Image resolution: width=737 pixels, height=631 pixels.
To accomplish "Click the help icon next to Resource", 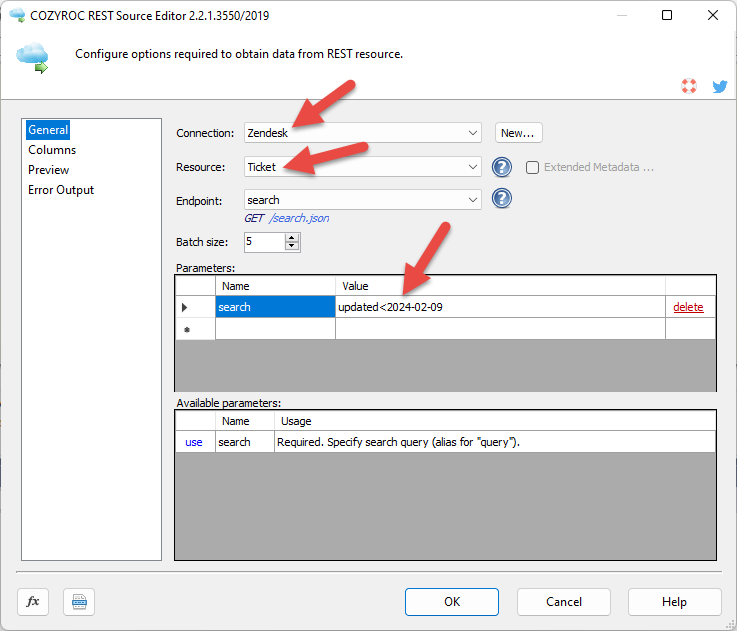I will 502,167.
